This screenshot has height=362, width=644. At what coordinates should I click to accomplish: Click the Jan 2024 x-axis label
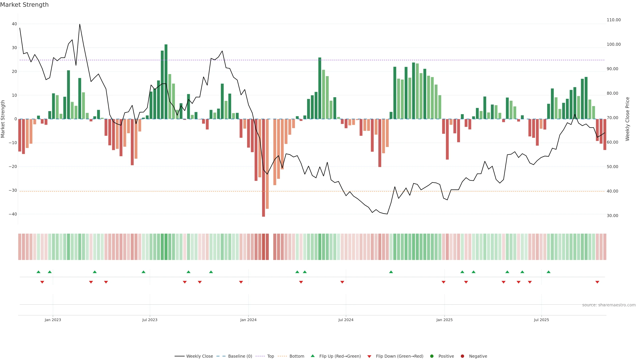248,320
